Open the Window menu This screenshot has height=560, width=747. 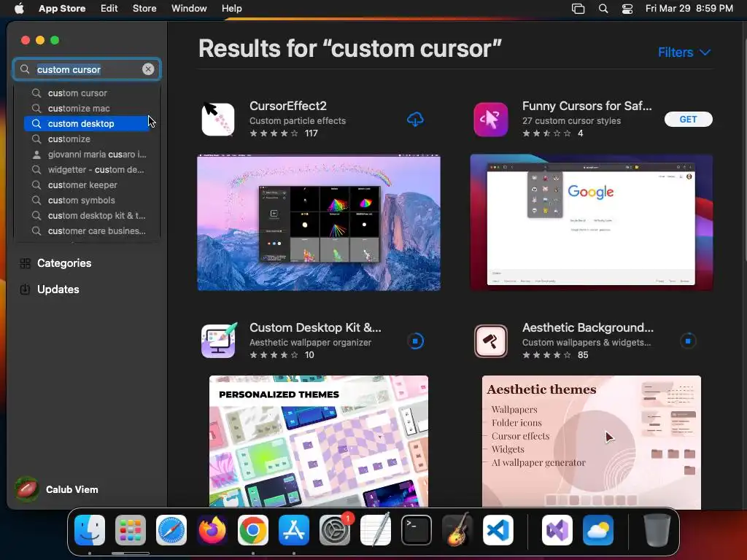(x=189, y=8)
